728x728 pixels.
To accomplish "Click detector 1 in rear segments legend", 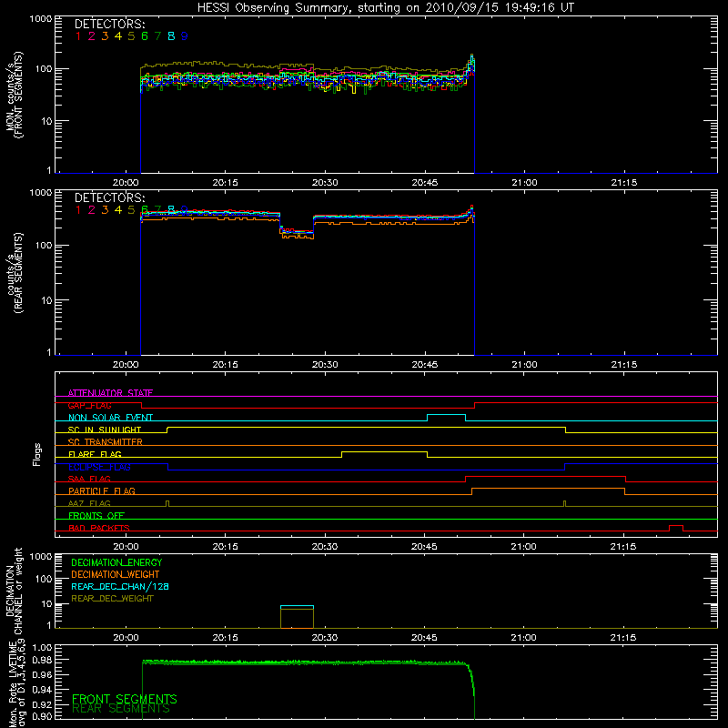I will tap(78, 210).
